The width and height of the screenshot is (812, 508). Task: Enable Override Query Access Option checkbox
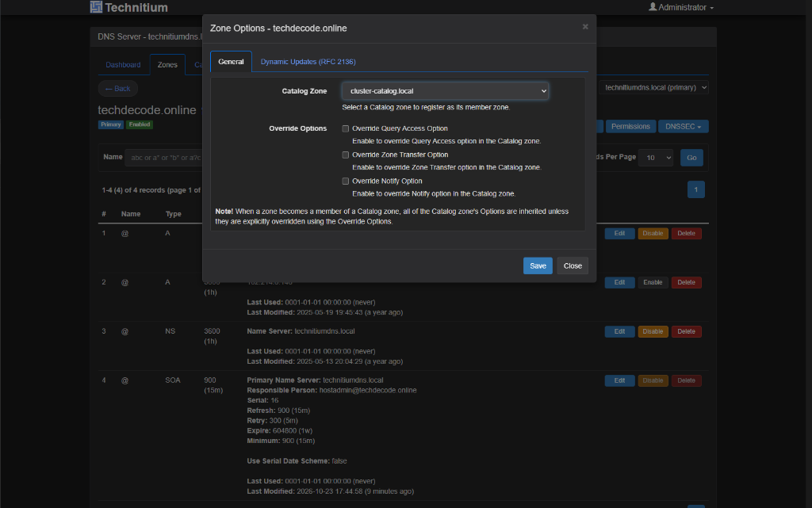pos(346,128)
